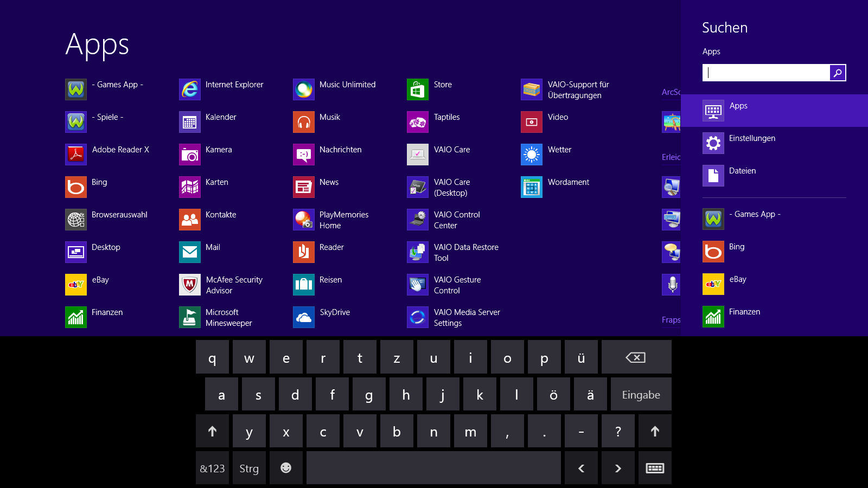Select Apps search scope below search box
The width and height of the screenshot is (868, 488).
click(774, 111)
